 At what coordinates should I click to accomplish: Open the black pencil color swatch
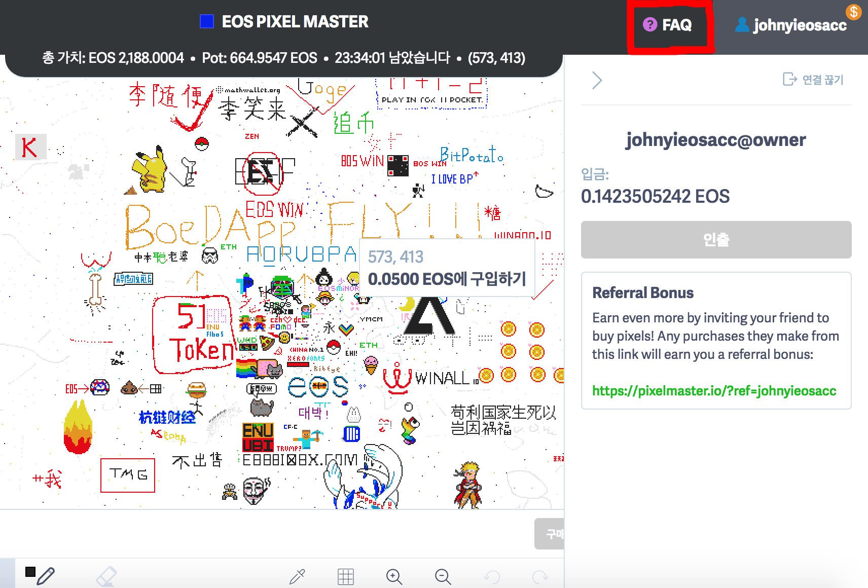point(30,572)
